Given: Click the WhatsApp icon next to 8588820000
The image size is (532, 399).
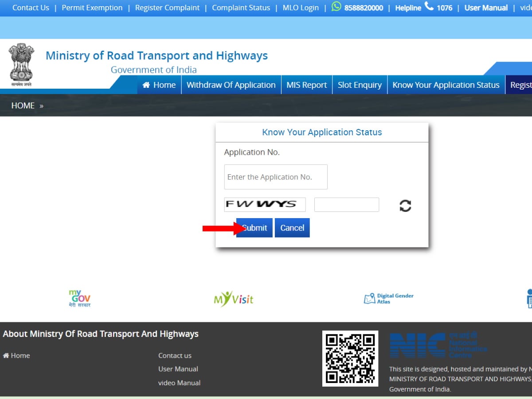Looking at the screenshot, I should [x=336, y=7].
